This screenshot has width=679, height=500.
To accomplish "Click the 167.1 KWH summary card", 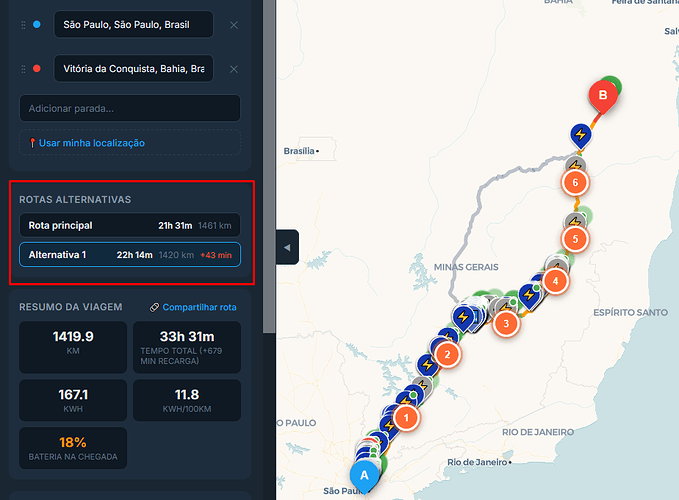I will coord(73,400).
